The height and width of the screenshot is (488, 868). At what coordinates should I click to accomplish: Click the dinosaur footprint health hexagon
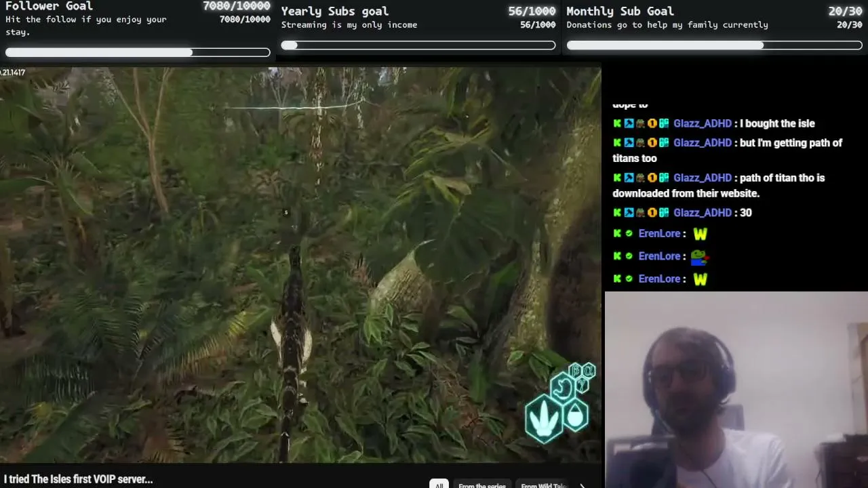tap(543, 418)
